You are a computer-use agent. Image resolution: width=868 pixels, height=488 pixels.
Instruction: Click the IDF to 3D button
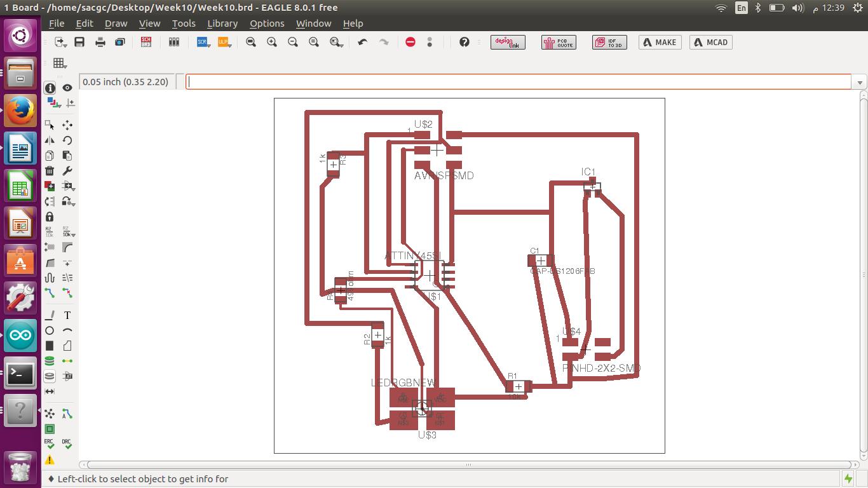tap(609, 42)
